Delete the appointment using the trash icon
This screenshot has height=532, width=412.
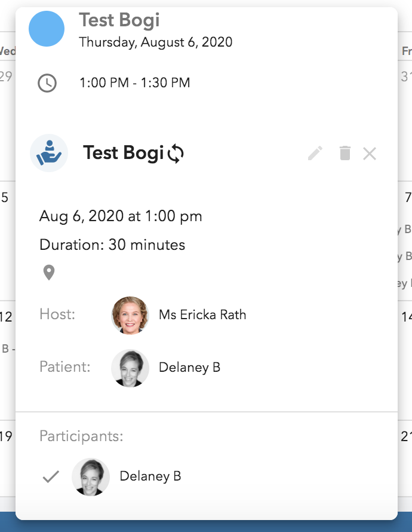[x=345, y=154]
